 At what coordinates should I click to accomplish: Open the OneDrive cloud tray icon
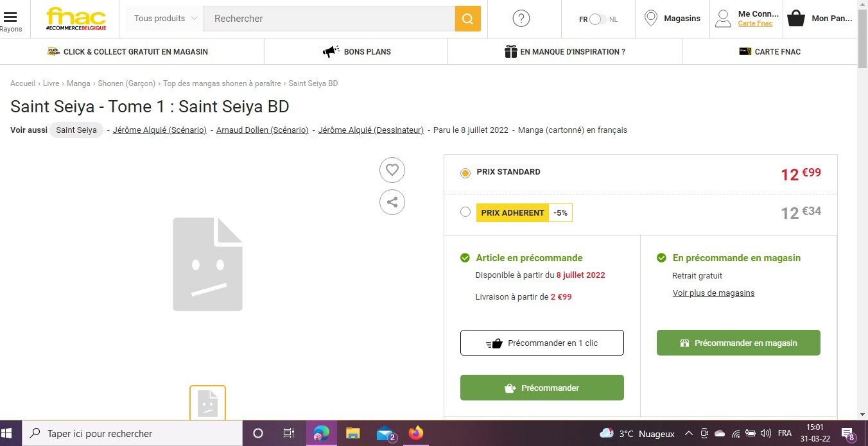click(719, 434)
